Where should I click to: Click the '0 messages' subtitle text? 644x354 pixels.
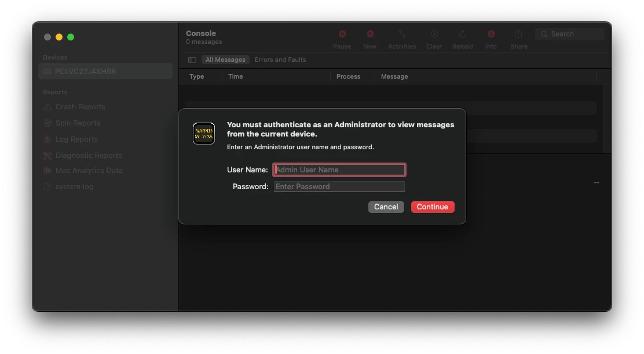(204, 42)
